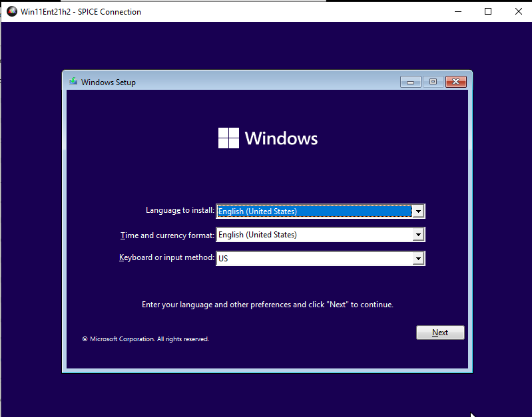The image size is (532, 417).
Task: Click the SPICE Connection app icon in title bar
Action: 12,11
